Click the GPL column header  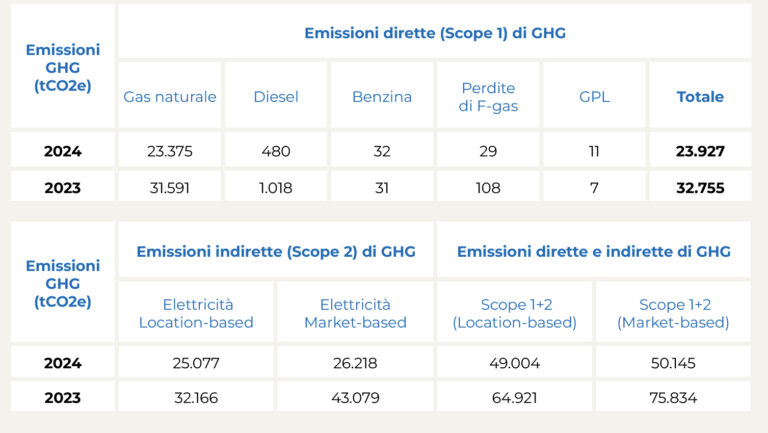tap(594, 97)
